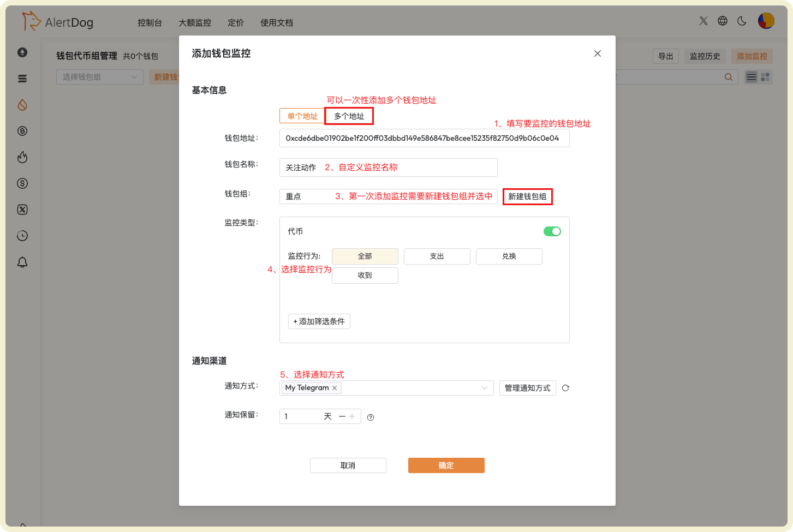Select the Solana chain icon in sidebar
The width and height of the screenshot is (793, 532).
22,79
